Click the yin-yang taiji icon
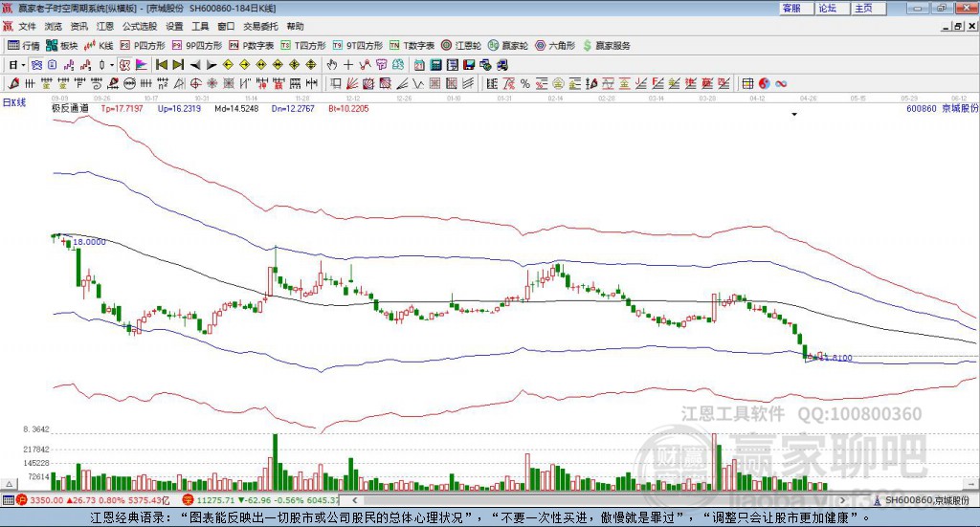Image resolution: width=980 pixels, height=527 pixels. [x=765, y=83]
